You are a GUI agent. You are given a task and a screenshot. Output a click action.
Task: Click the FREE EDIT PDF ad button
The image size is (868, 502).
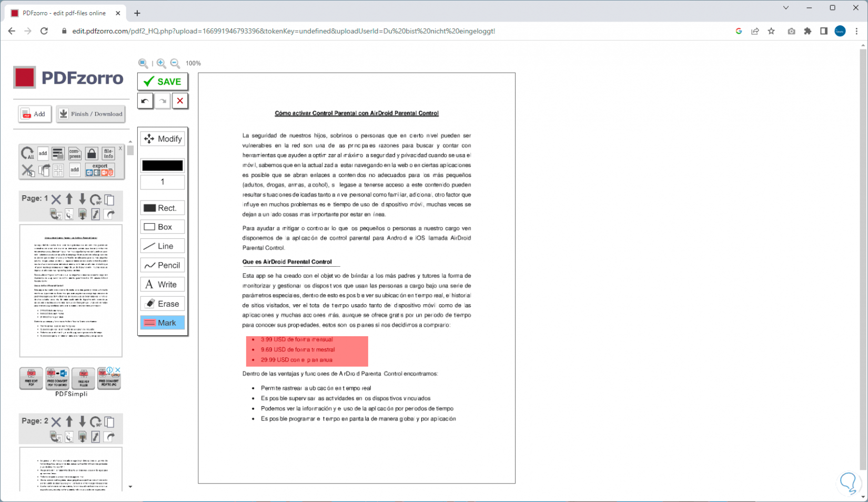[x=31, y=378]
